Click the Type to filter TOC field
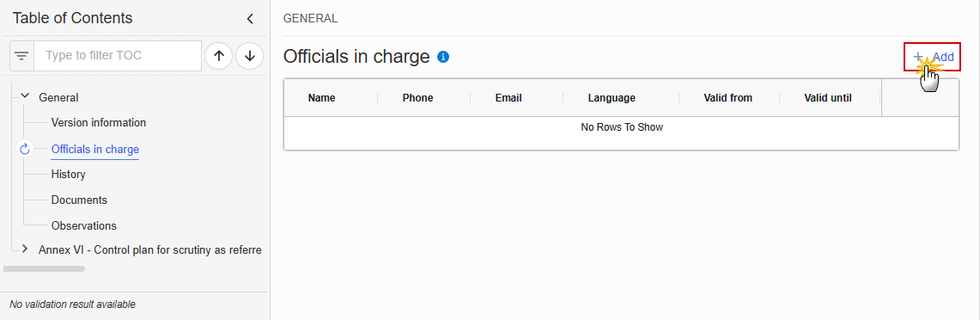 (118, 56)
